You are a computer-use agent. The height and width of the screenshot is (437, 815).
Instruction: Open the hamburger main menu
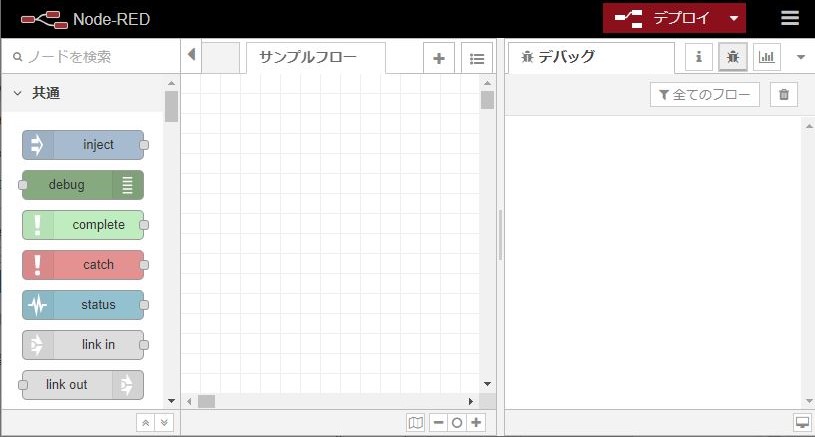tap(790, 18)
